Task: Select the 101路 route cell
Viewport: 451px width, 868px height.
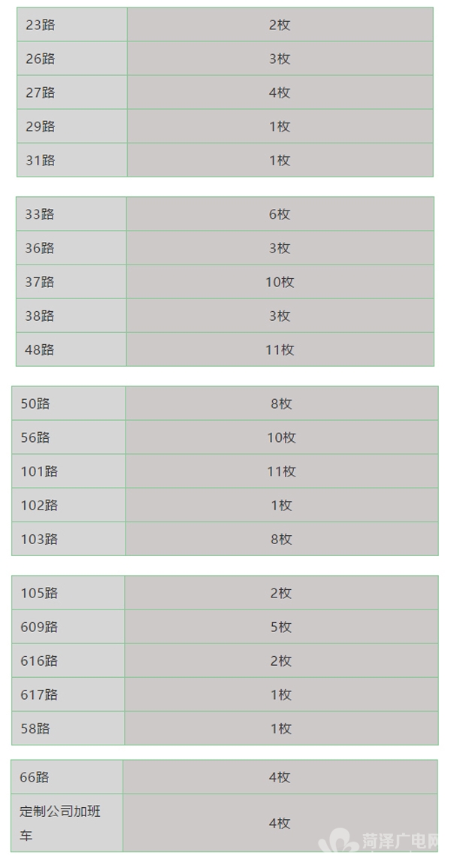Action: pyautogui.click(x=39, y=471)
